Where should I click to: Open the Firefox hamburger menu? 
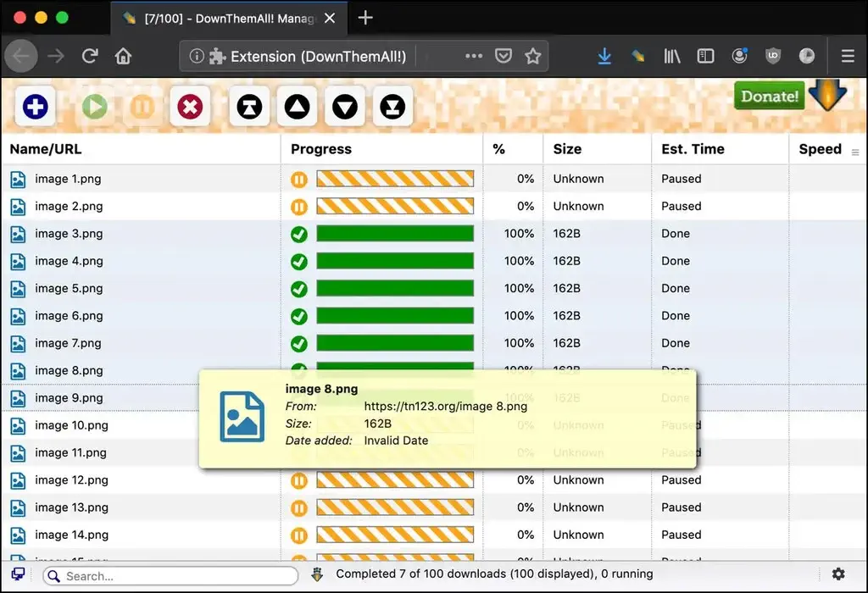[x=848, y=56]
